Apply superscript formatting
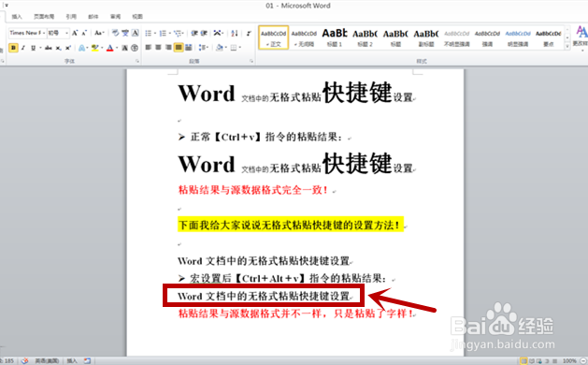588x365 pixels. tap(68, 48)
